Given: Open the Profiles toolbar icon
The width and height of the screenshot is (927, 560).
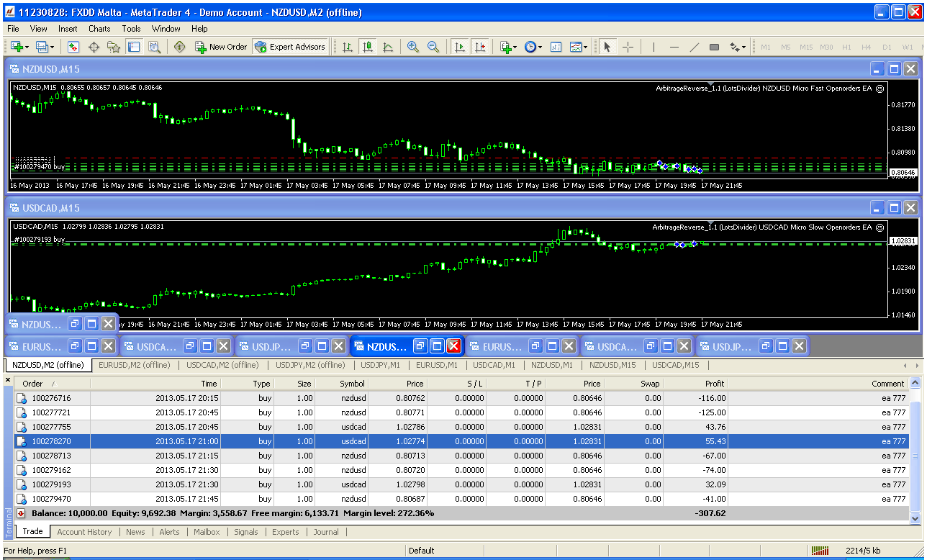Looking at the screenshot, I should pos(42,47).
